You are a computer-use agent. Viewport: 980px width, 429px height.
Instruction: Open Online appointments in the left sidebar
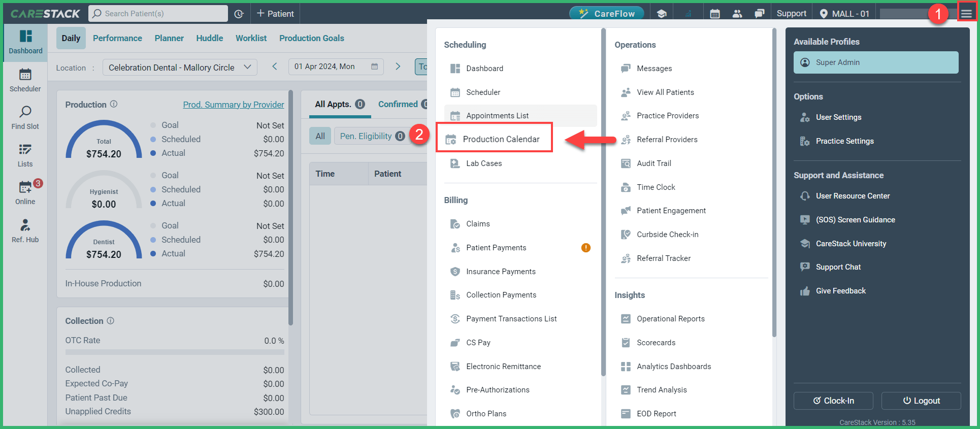25,193
